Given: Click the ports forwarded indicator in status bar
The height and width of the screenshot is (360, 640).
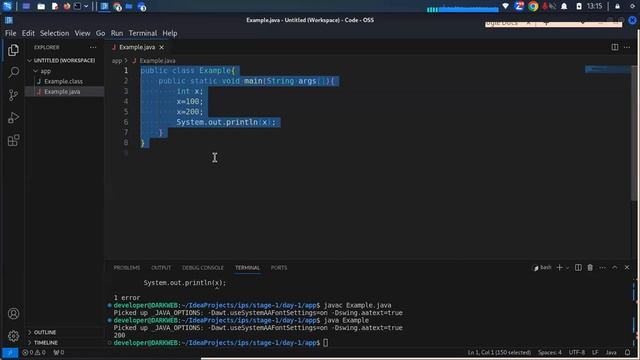Looking at the screenshot, I should (x=59, y=352).
